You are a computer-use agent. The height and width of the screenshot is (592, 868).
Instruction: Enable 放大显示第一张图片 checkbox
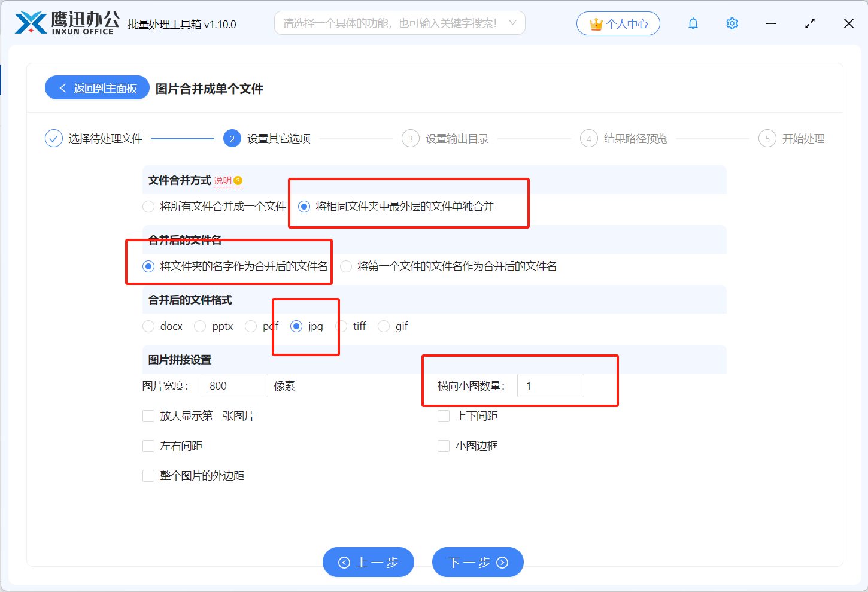coord(148,416)
